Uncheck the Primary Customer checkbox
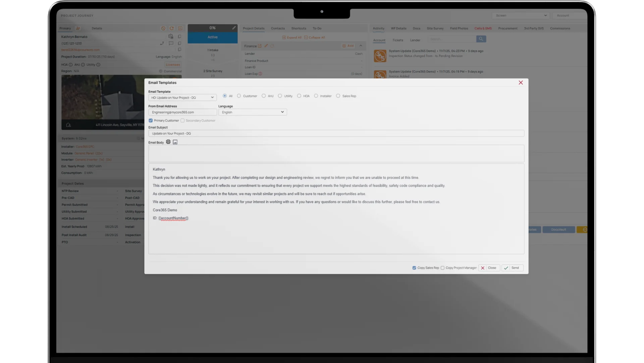This screenshot has height=363, width=644. 151,121
